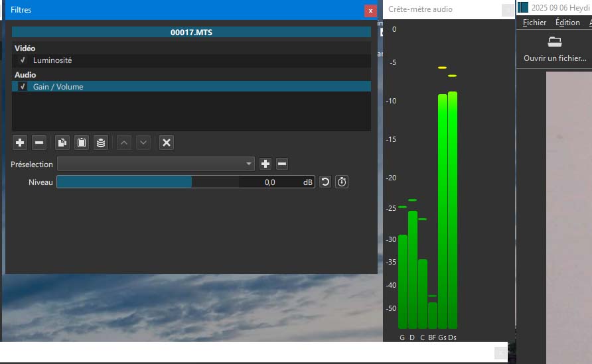This screenshot has height=364, width=592.
Task: Click the Niveau gain slider bar
Action: [x=147, y=182]
